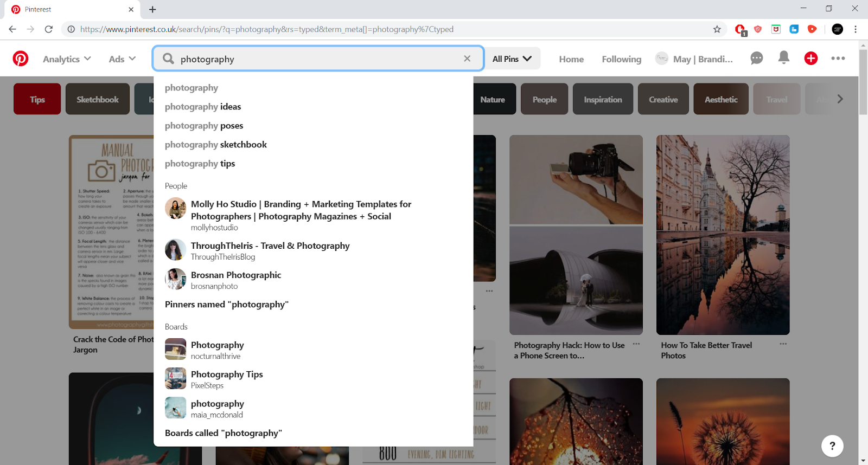Click the search magnifier icon
The height and width of the screenshot is (465, 868).
tap(169, 59)
